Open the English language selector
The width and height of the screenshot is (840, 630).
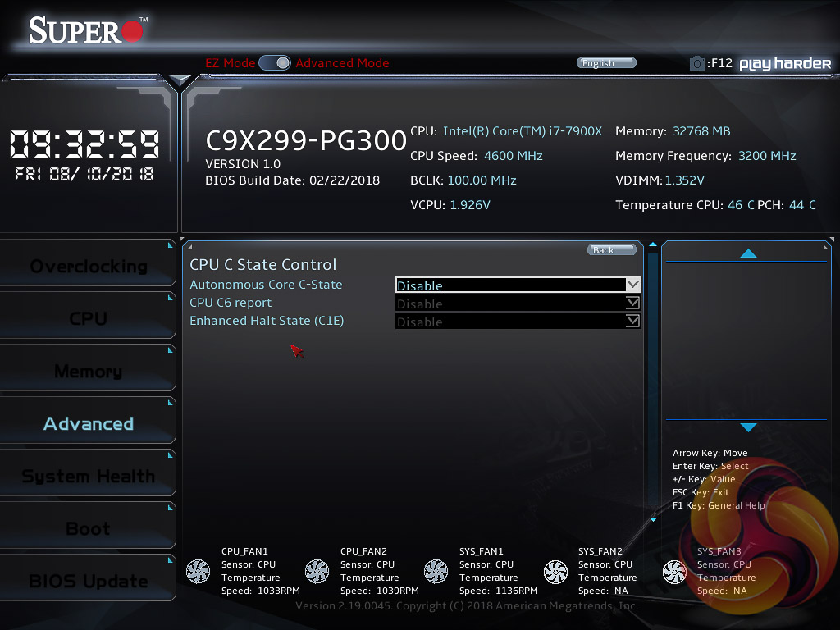tap(606, 63)
